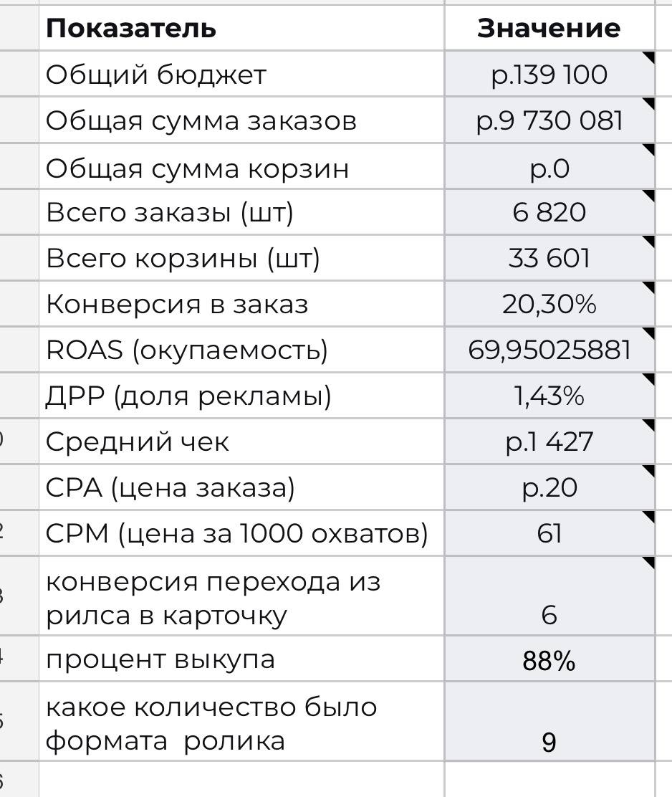Select the 88% value cell

pos(549,659)
